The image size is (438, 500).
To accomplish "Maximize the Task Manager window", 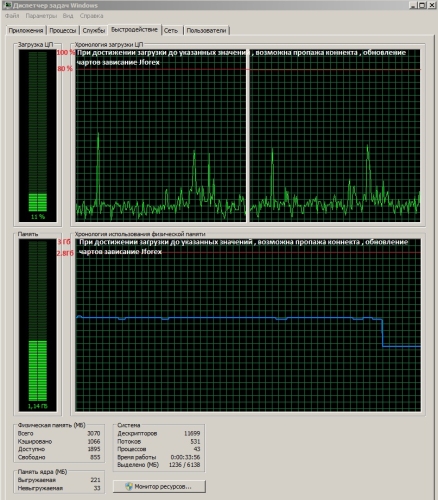I will click(x=422, y=5).
